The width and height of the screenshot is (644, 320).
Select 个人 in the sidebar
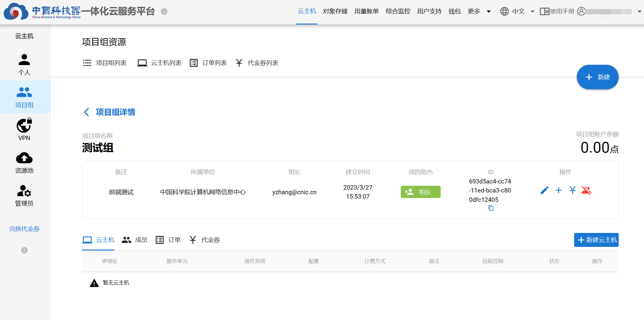click(24, 64)
